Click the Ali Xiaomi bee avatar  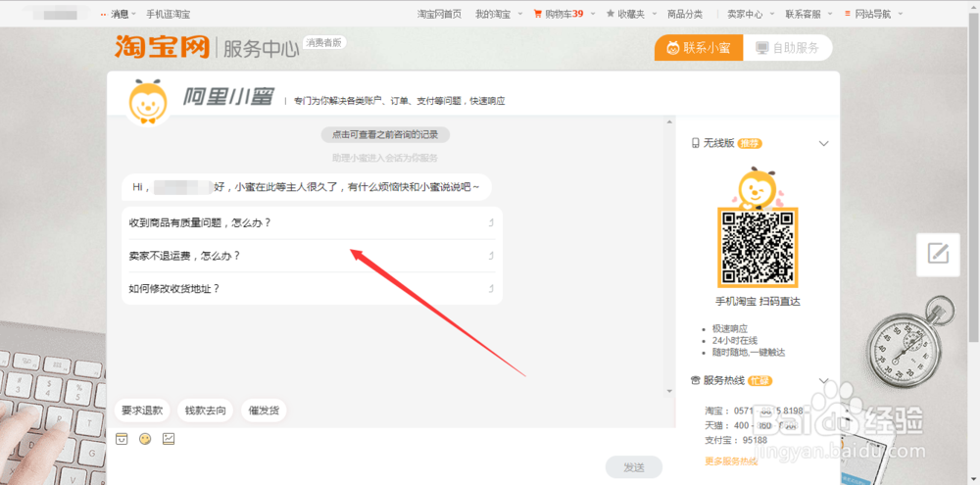(x=148, y=101)
